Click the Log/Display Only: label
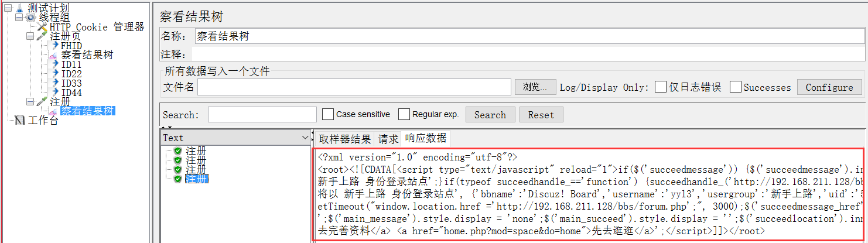868x243 pixels. pos(604,87)
